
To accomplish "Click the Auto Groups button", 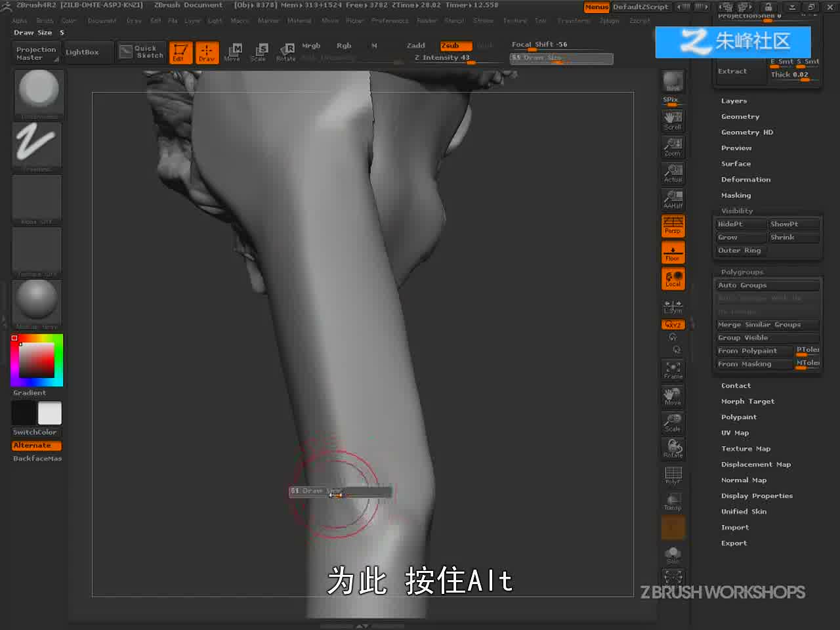I will click(767, 285).
